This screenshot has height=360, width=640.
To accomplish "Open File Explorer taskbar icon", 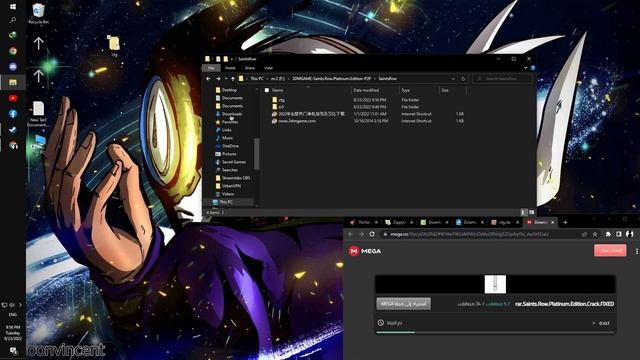I will pos(13,82).
